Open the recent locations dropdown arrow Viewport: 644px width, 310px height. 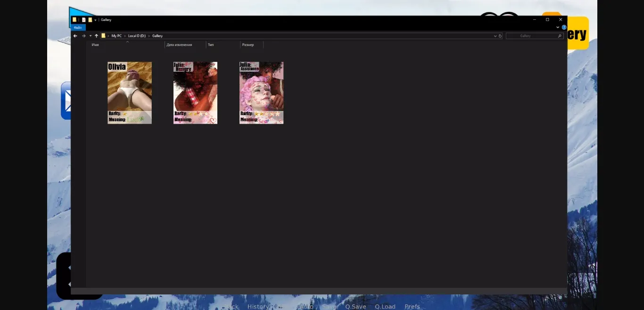click(90, 36)
